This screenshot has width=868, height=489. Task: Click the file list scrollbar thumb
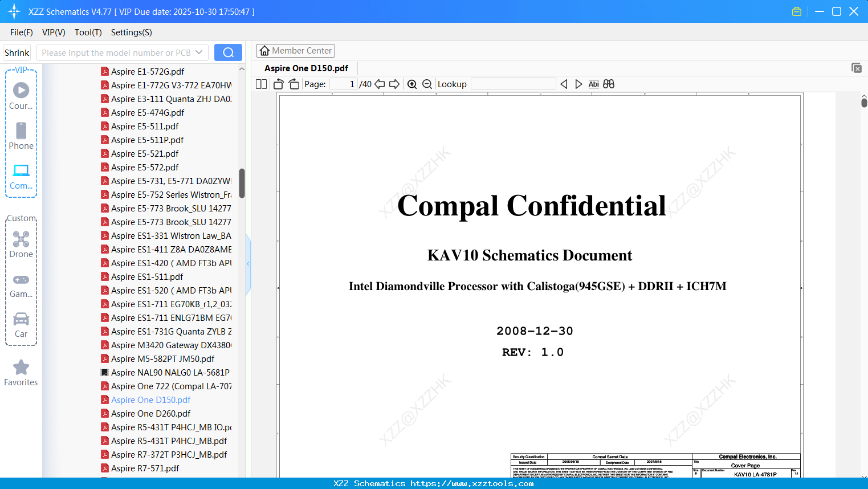(x=242, y=183)
